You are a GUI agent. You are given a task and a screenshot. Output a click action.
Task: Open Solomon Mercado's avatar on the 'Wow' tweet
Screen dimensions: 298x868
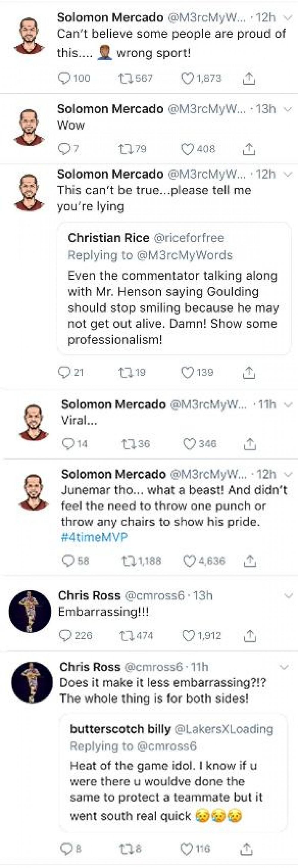pos(29,127)
